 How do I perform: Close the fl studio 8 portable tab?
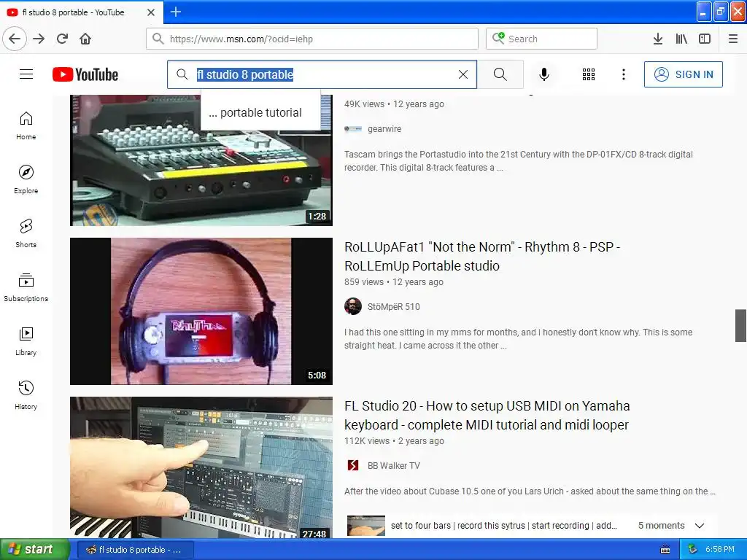pyautogui.click(x=151, y=12)
